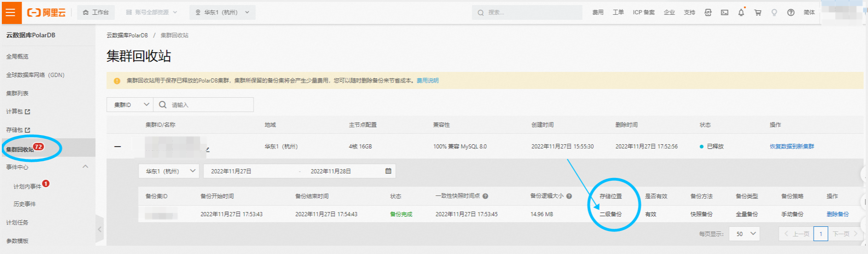
Task: Click the 上一页 pagination button
Action: [x=796, y=234]
